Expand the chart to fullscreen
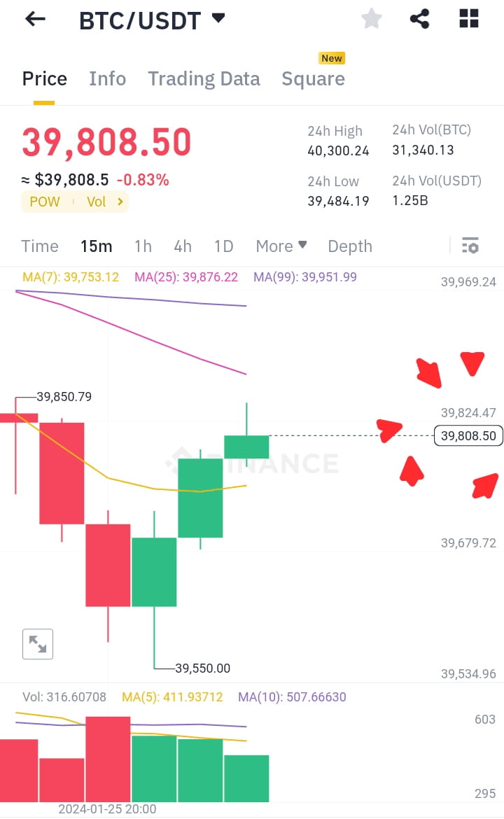The height and width of the screenshot is (819, 504). point(37,644)
